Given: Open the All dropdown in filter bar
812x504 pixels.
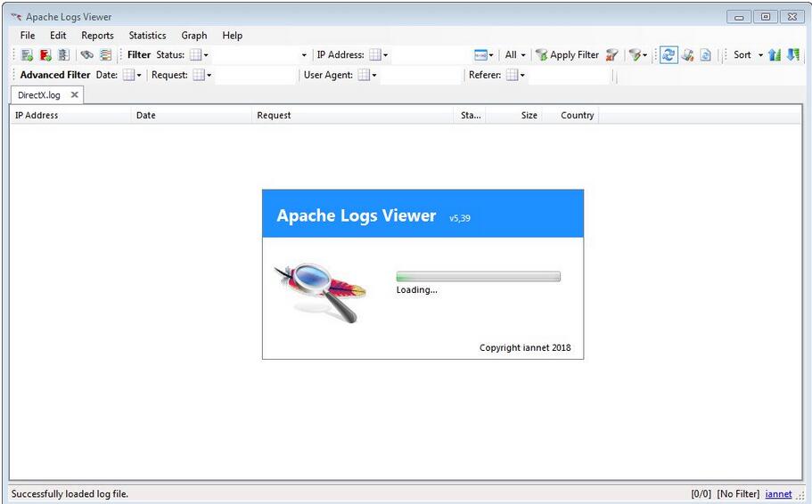Looking at the screenshot, I should 515,55.
